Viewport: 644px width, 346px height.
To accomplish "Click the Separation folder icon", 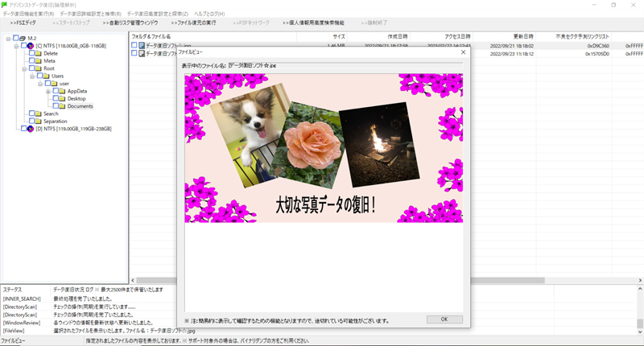I will (38, 122).
